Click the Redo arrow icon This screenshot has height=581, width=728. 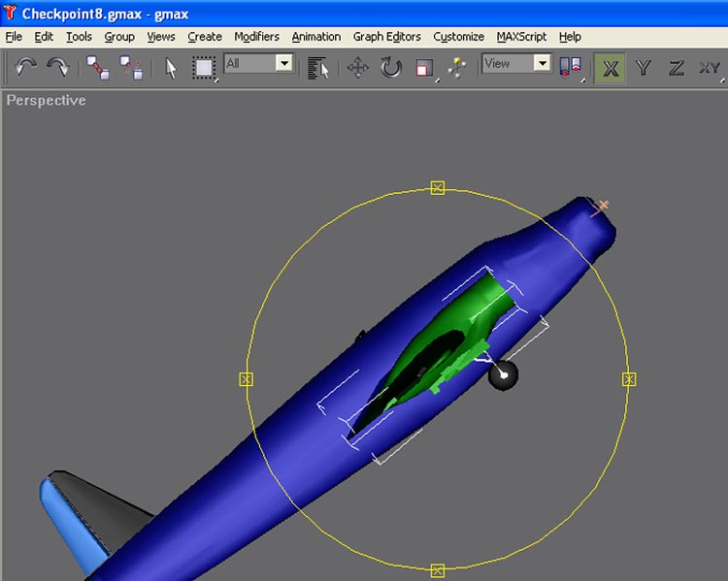click(x=58, y=67)
